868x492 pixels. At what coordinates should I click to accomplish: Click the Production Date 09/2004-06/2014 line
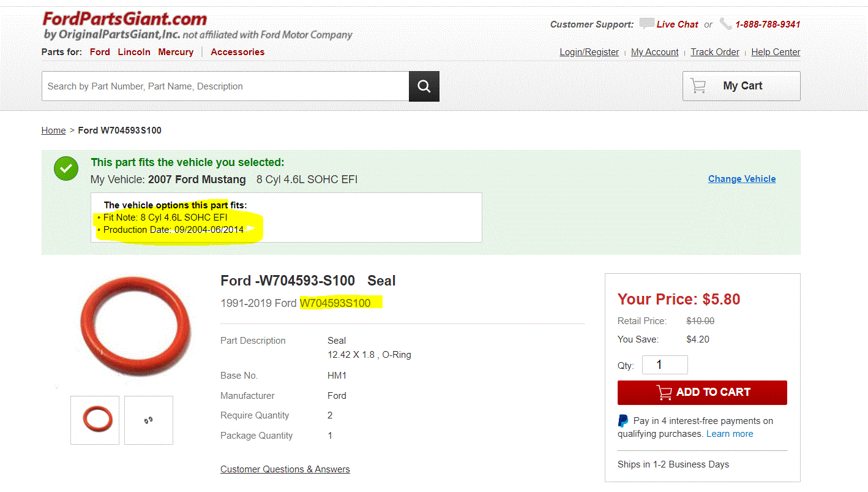[173, 230]
